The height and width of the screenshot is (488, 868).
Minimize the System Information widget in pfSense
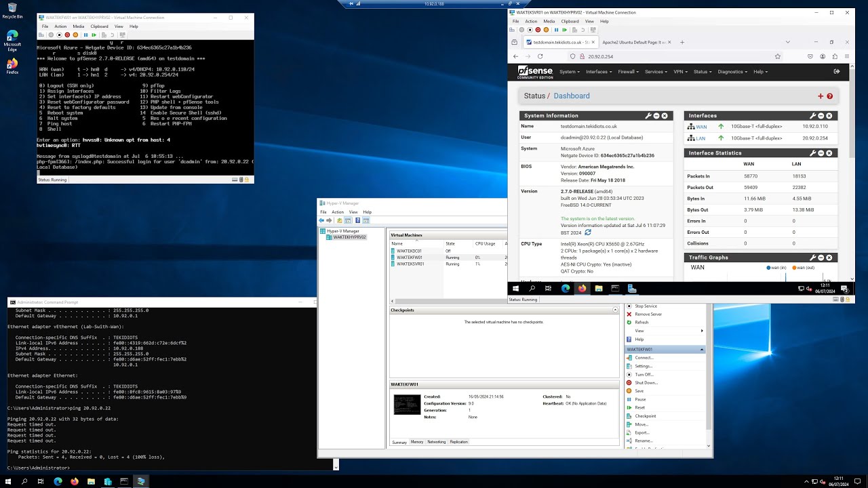click(656, 116)
